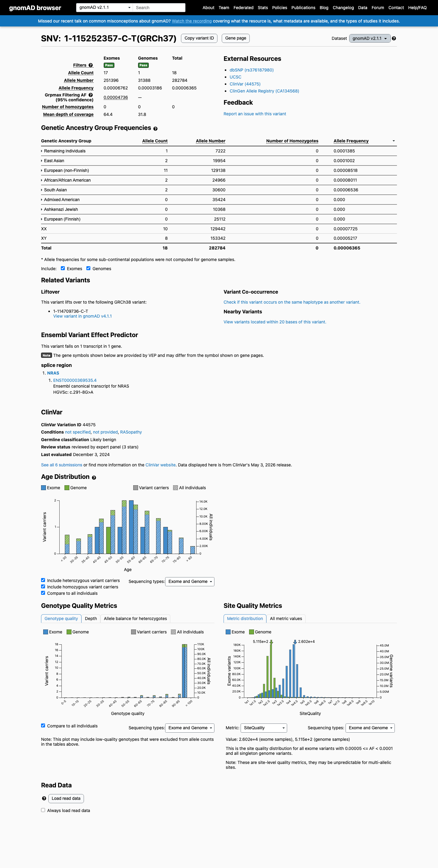This screenshot has width=438, height=868.
Task: Open the Help/FAQ menu item
Action: (417, 7)
